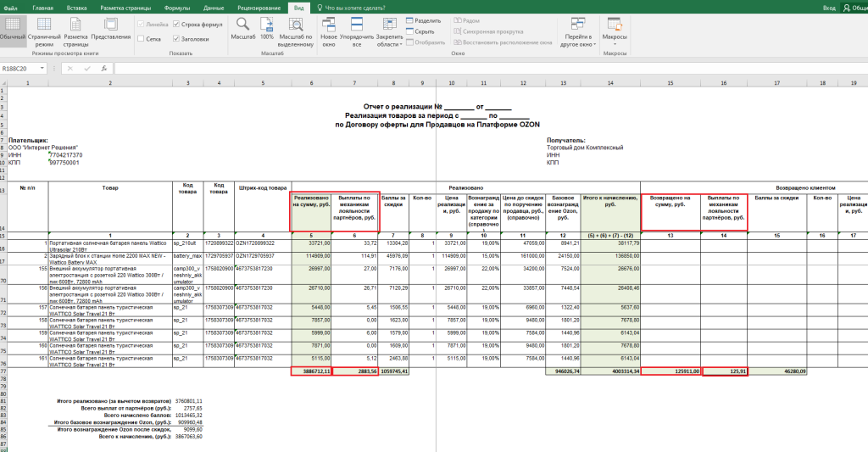Click the Общий доступ share icon
The width and height of the screenshot is (868, 452).
pos(854,8)
